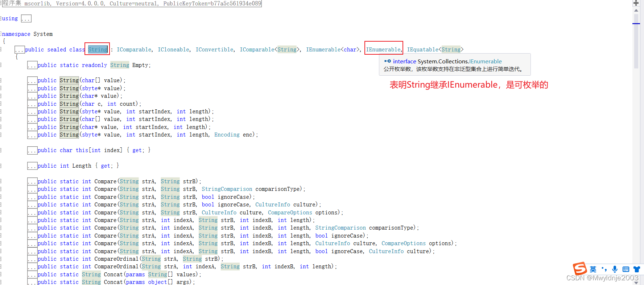Click the 'this' keyword in the indexer
The width and height of the screenshot is (644, 285).
point(82,150)
